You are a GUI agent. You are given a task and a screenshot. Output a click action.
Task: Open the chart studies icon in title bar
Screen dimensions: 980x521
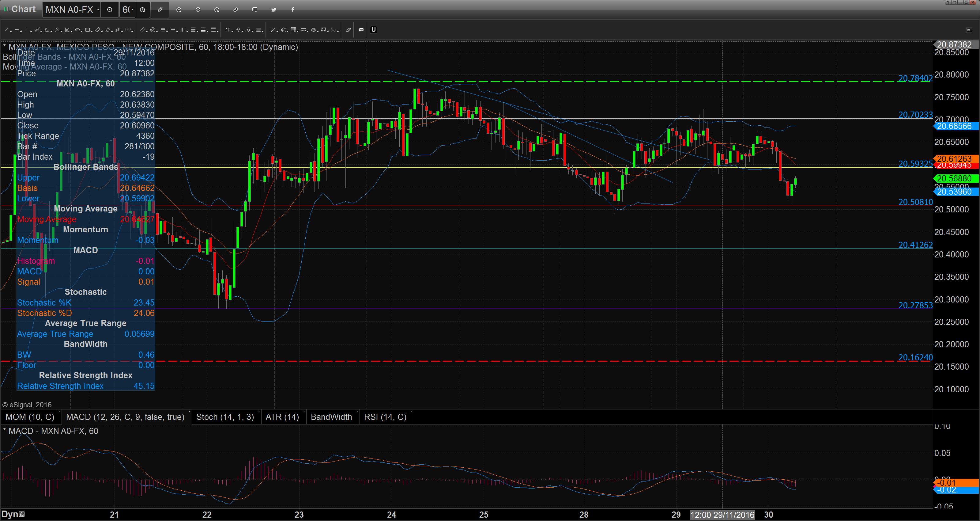coord(179,10)
